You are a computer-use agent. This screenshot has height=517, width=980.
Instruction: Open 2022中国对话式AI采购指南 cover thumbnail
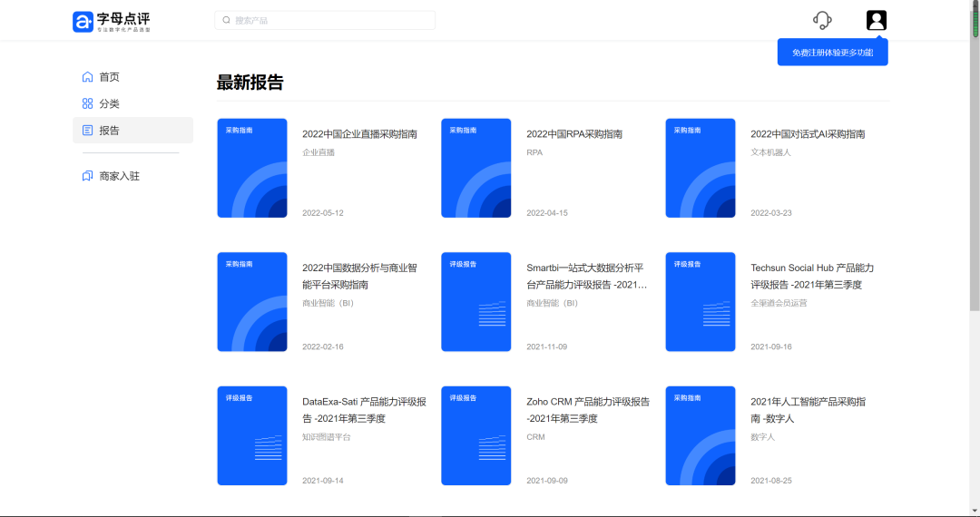tap(701, 168)
